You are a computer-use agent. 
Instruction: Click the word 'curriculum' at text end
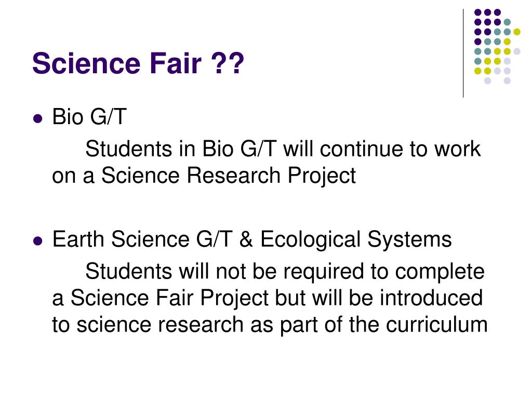tap(436, 325)
